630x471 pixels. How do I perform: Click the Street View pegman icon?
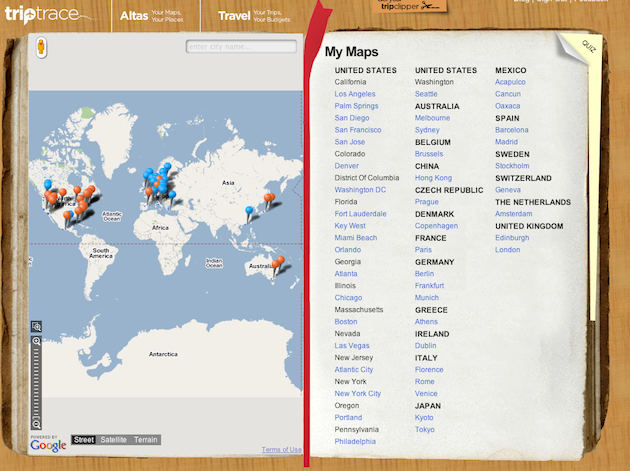[x=41, y=47]
